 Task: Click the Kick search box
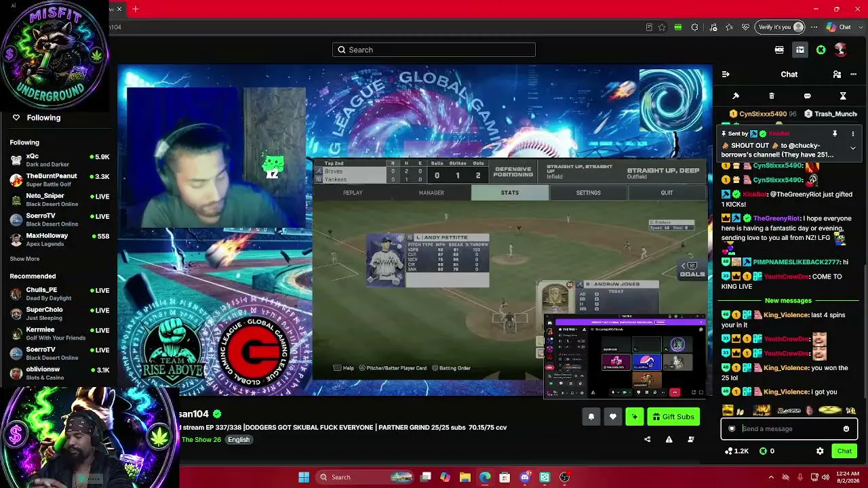434,49
